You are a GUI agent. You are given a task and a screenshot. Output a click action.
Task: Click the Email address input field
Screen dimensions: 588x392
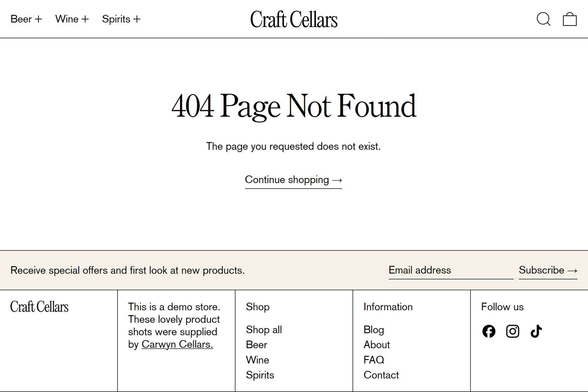tap(450, 270)
